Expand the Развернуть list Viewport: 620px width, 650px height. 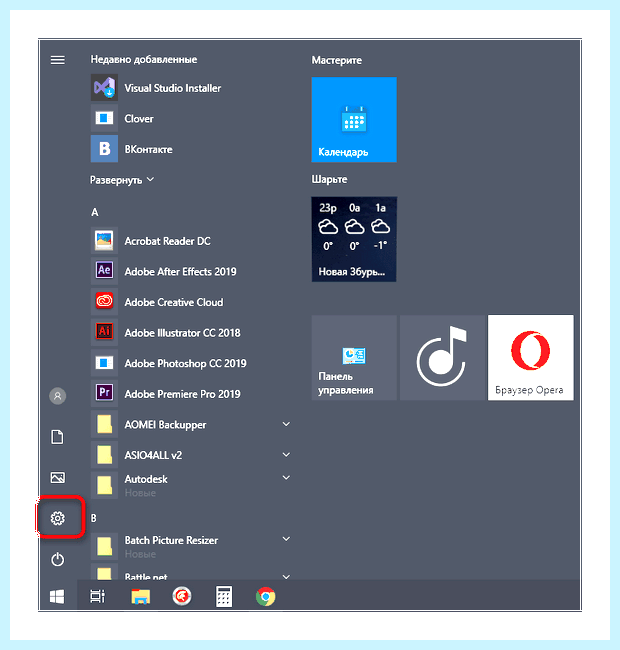click(122, 180)
